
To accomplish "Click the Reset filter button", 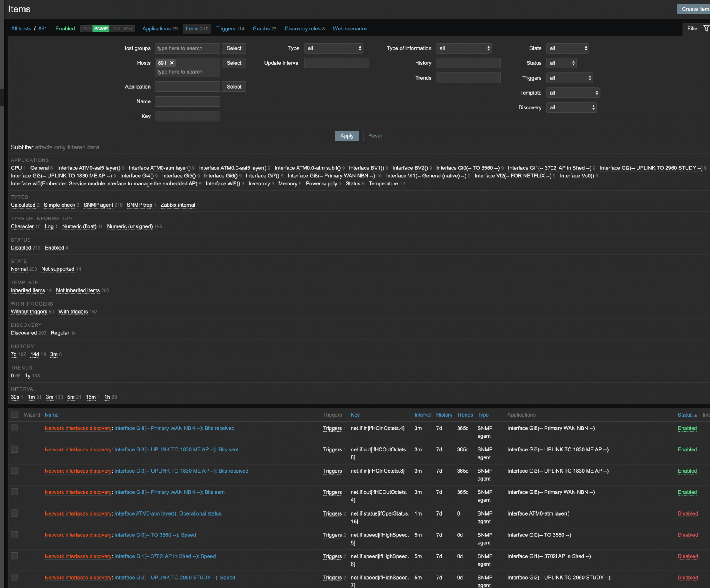I will [x=375, y=136].
